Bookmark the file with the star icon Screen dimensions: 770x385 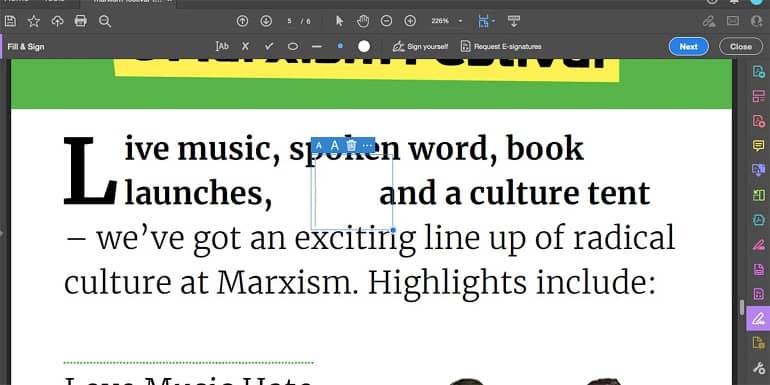tap(33, 21)
